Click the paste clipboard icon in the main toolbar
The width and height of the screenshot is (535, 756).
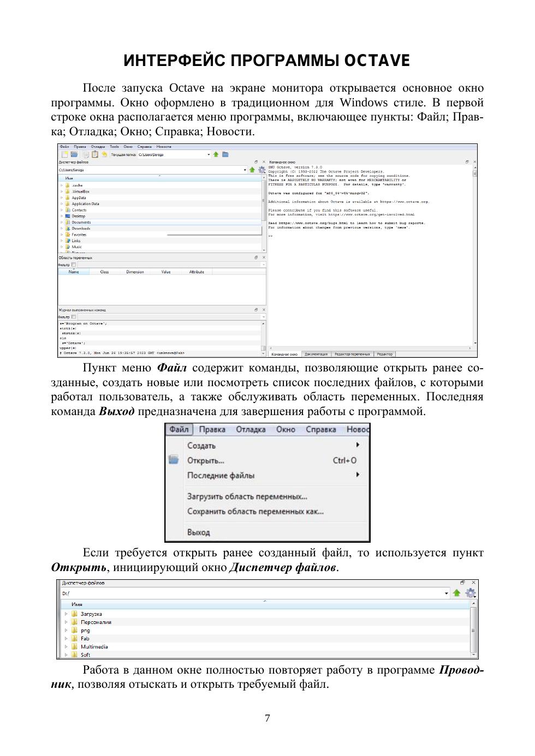click(95, 154)
